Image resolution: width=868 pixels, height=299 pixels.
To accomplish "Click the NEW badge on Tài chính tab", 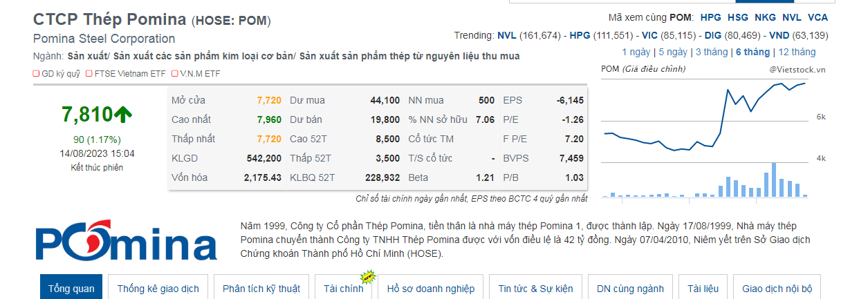I will pos(369,278).
